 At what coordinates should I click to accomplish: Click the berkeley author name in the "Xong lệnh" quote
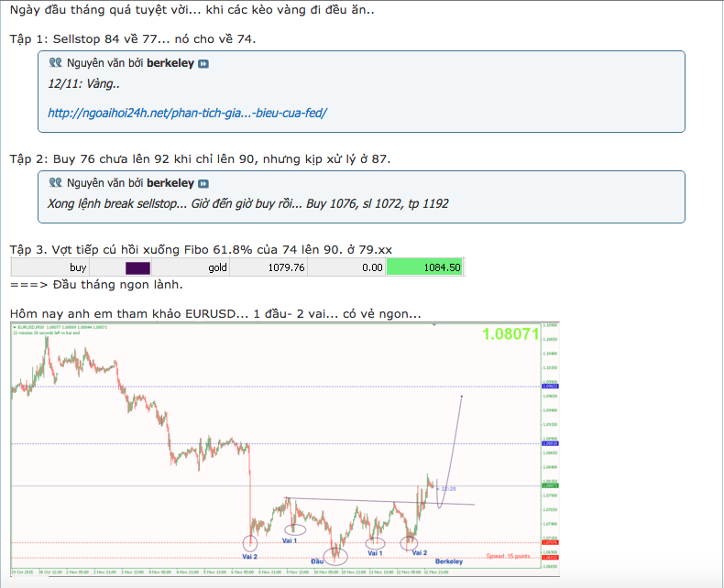170,183
